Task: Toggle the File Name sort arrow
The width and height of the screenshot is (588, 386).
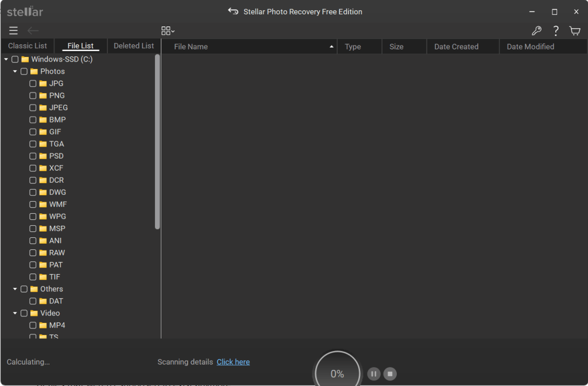Action: pos(331,47)
